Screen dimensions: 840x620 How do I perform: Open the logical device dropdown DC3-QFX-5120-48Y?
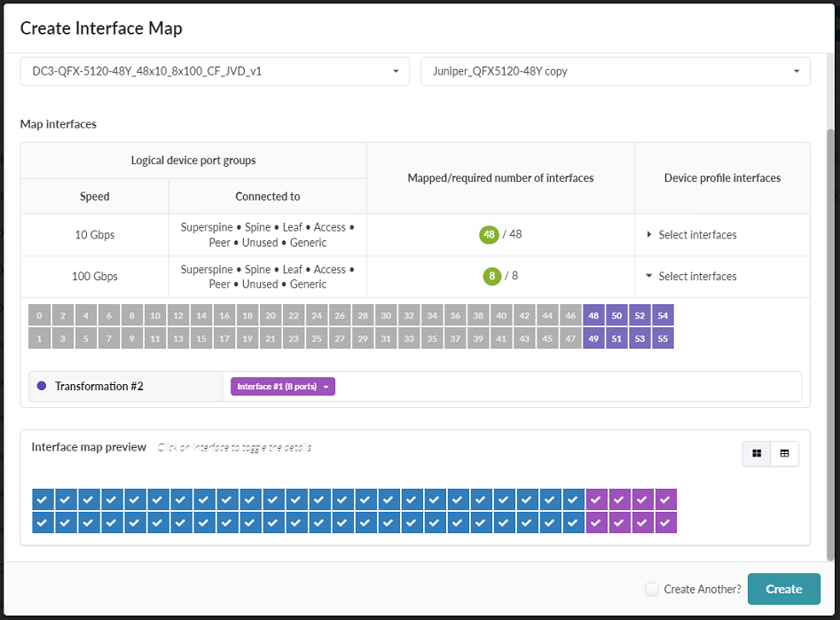pos(215,71)
